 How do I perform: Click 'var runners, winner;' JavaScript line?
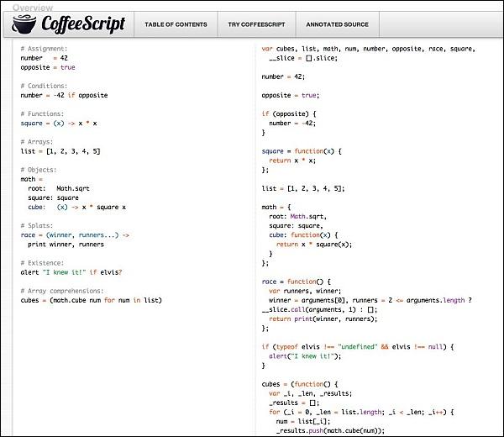coord(305,292)
